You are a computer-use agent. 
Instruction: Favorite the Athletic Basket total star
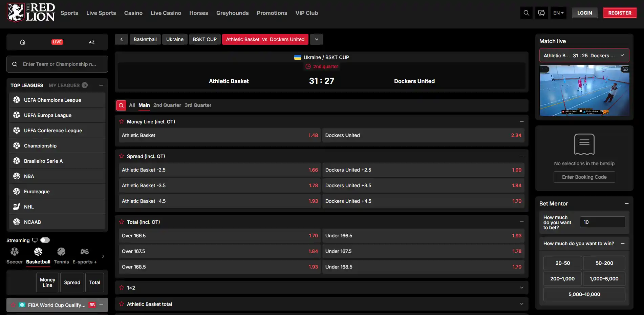122,304
